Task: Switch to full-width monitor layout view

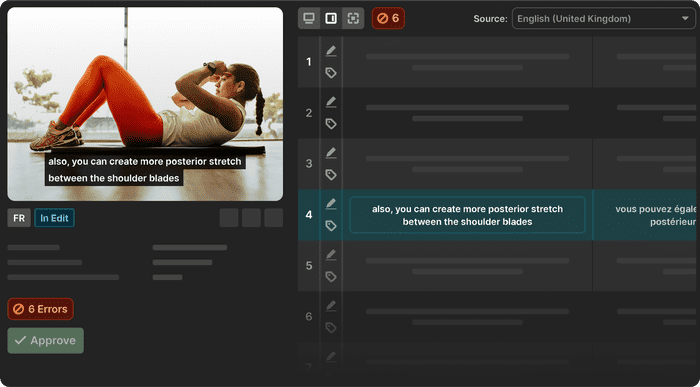Action: point(309,18)
